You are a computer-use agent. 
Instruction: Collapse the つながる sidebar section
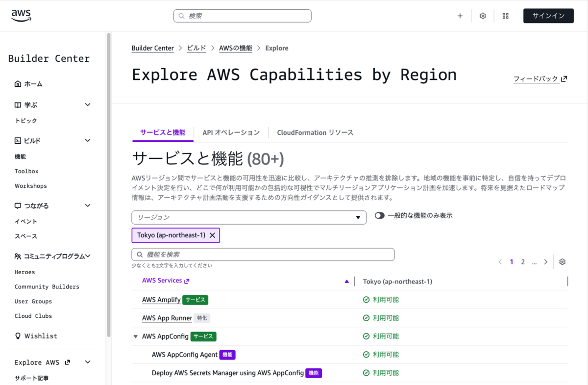click(88, 205)
